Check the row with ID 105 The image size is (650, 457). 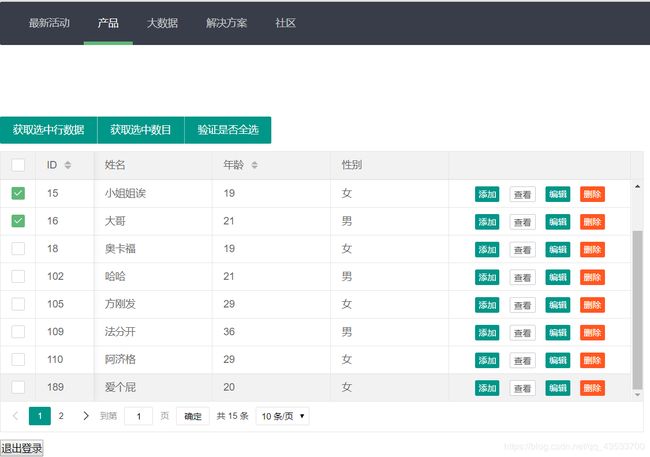click(18, 304)
